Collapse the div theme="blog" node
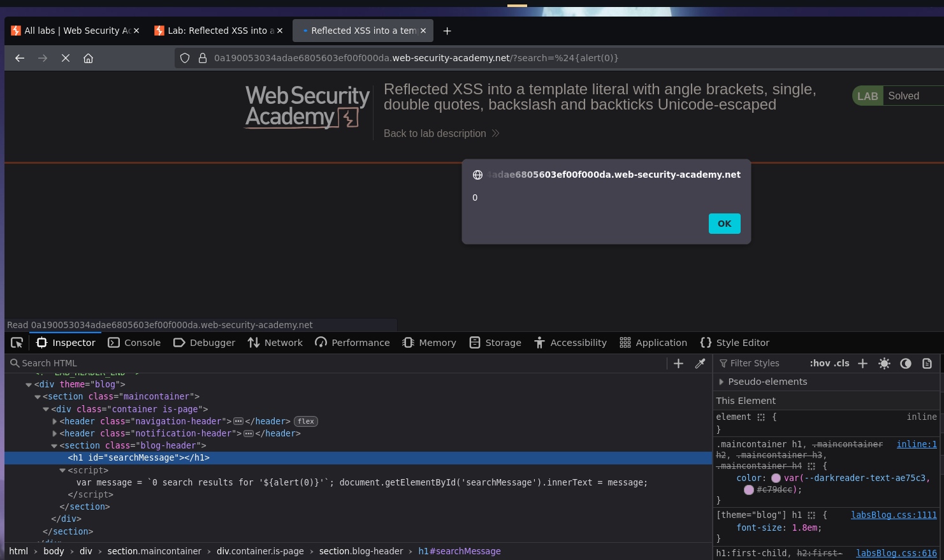The image size is (944, 560). (x=29, y=385)
